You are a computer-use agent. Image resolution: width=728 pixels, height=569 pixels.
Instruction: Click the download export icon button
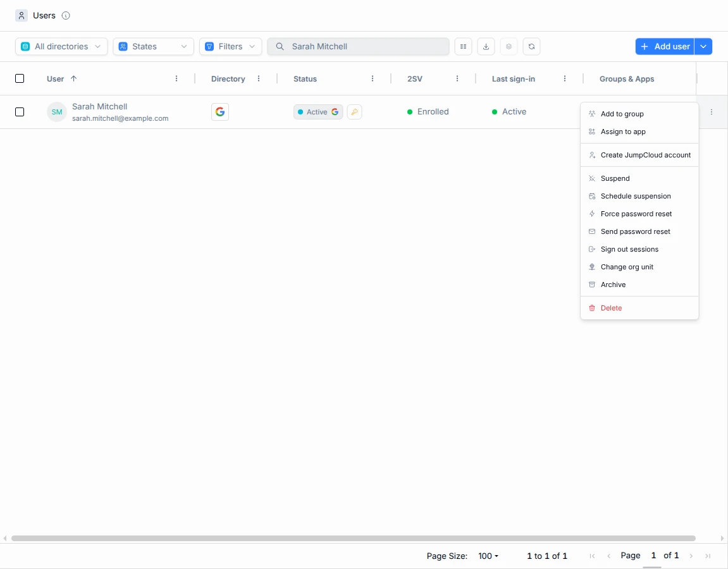click(486, 46)
